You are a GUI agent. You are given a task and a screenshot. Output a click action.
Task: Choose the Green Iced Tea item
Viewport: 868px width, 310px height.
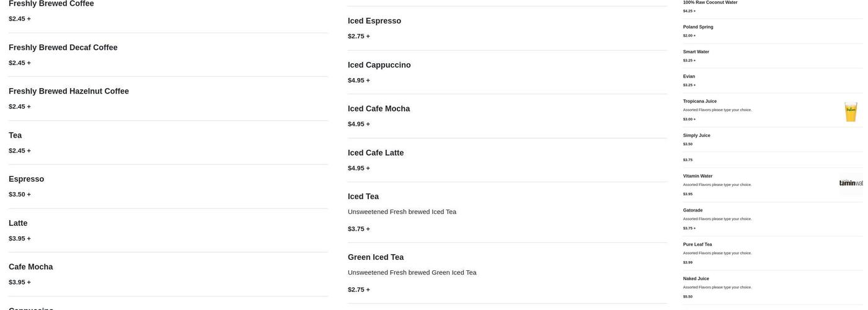pos(376,257)
